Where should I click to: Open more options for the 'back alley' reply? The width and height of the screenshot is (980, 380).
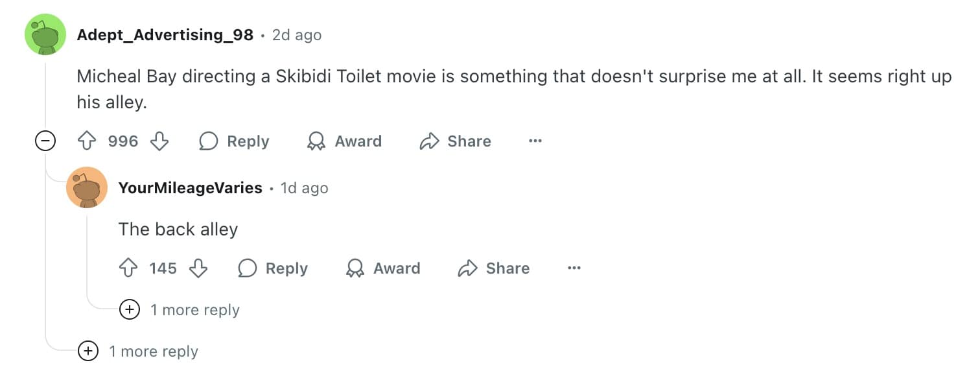(574, 267)
